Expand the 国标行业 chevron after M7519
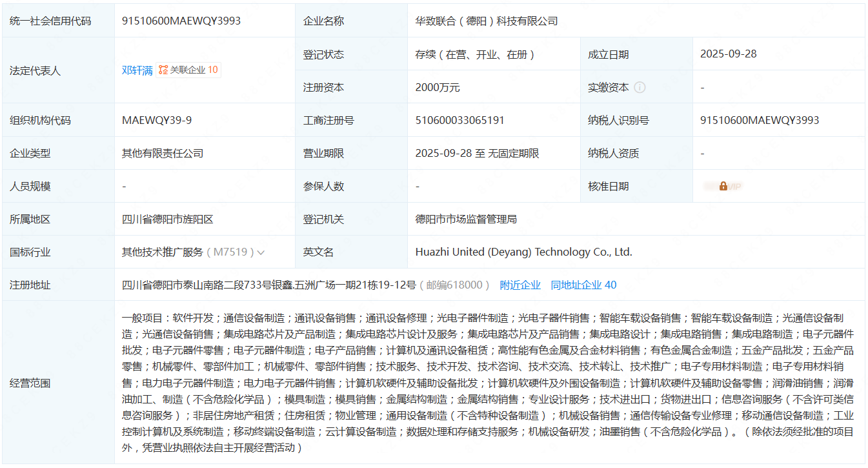 click(261, 252)
